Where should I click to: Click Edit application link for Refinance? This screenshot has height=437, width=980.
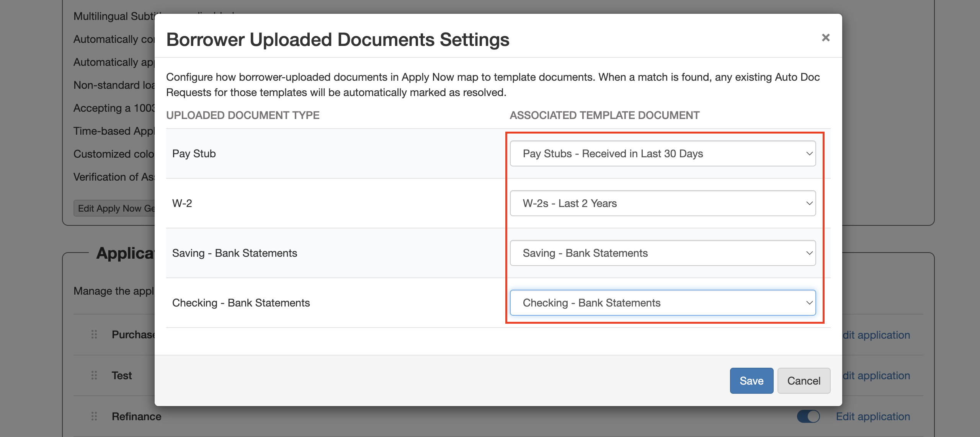(x=872, y=416)
